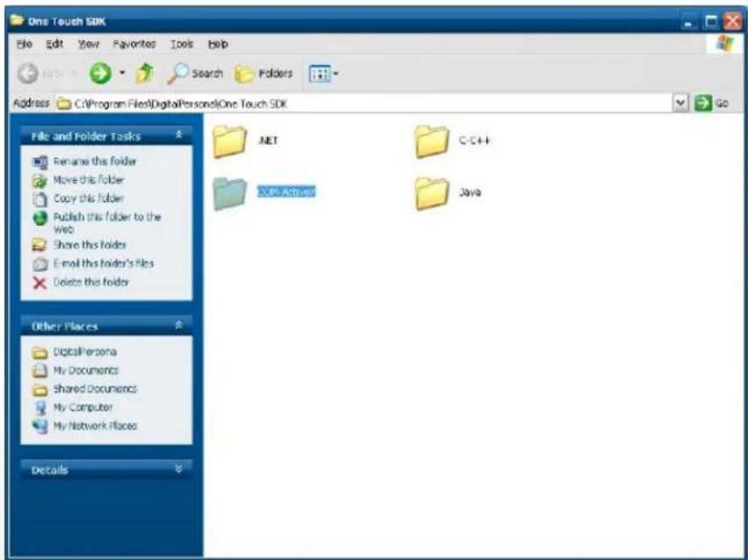Click the Back navigation arrow
Image resolution: width=748 pixels, height=560 pixels.
[27, 74]
